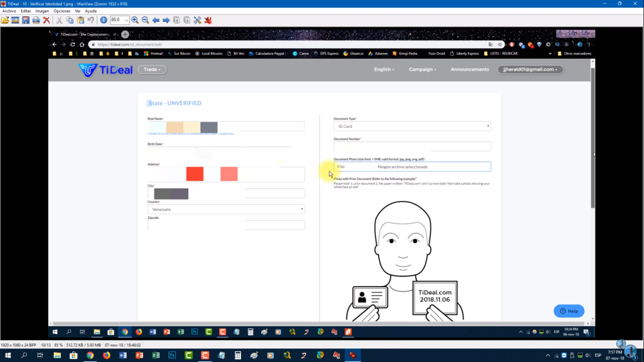Viewport: 644px width, 362px height.
Task: Print the image via the printer icon
Action: 36,20
